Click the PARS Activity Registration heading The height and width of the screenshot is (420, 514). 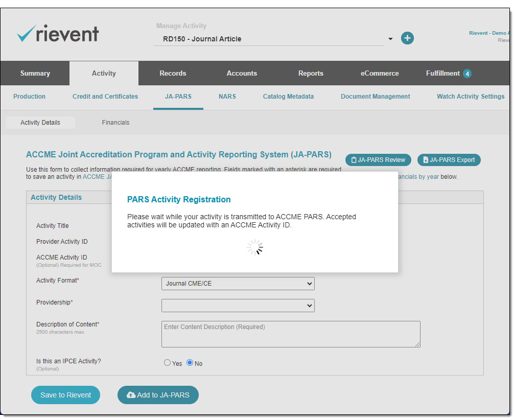pos(179,199)
